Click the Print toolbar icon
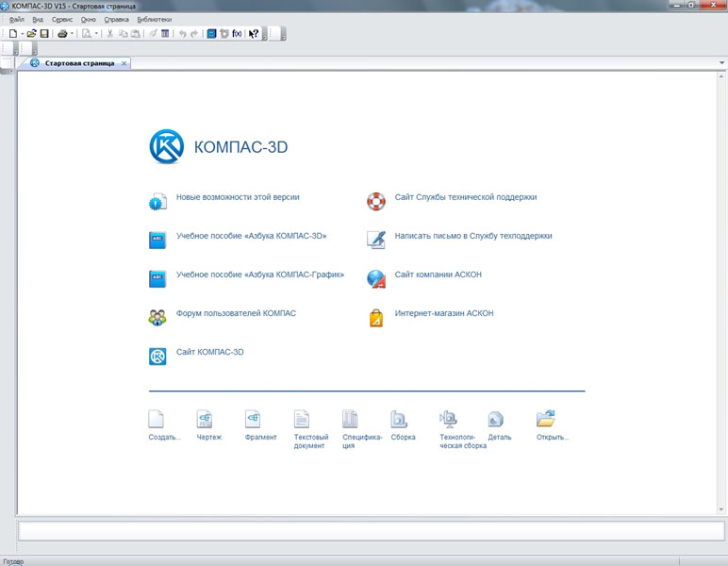The height and width of the screenshot is (566, 728). click(62, 33)
